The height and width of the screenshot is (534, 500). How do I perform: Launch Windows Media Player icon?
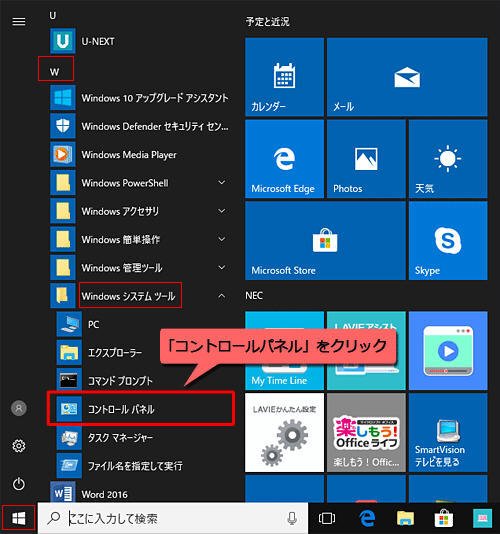point(63,155)
